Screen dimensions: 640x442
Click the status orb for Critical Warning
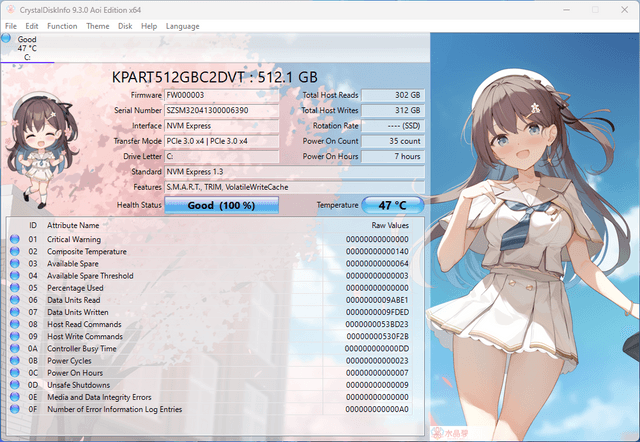pos(15,239)
